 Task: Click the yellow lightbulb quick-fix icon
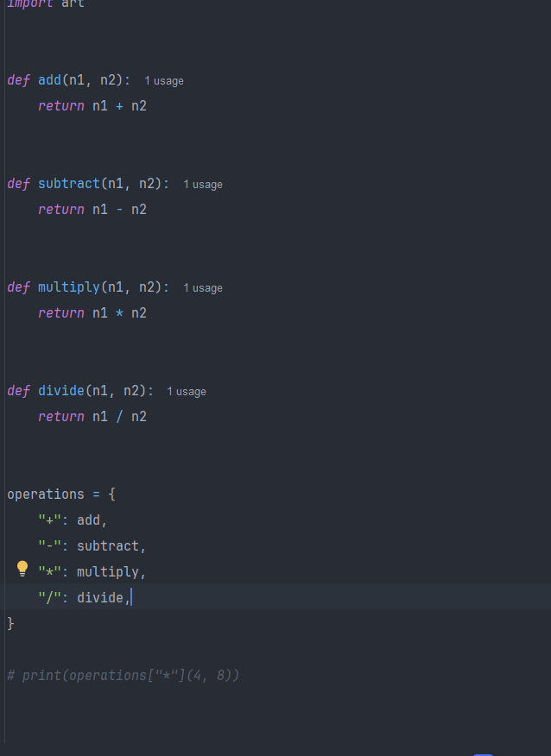[x=22, y=569]
